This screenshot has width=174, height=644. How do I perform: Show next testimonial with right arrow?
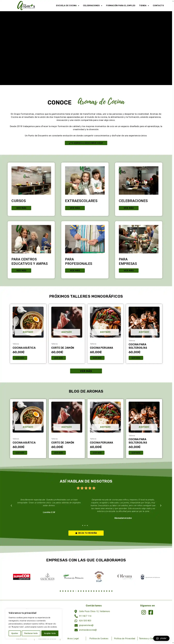click(160, 505)
